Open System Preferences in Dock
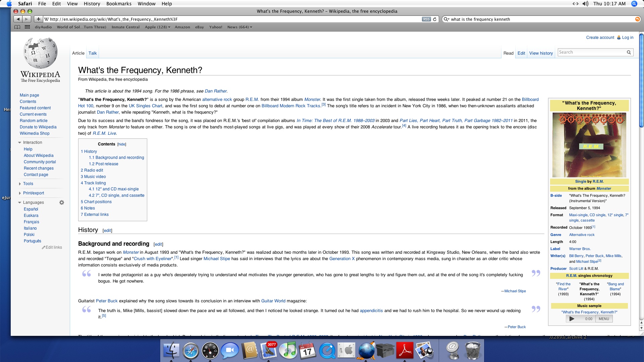 [x=346, y=350]
